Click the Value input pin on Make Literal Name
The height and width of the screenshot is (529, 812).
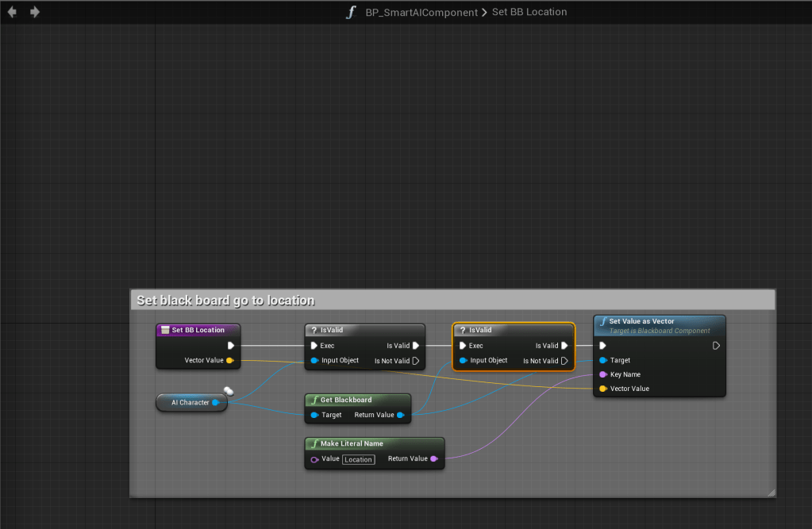click(x=314, y=459)
